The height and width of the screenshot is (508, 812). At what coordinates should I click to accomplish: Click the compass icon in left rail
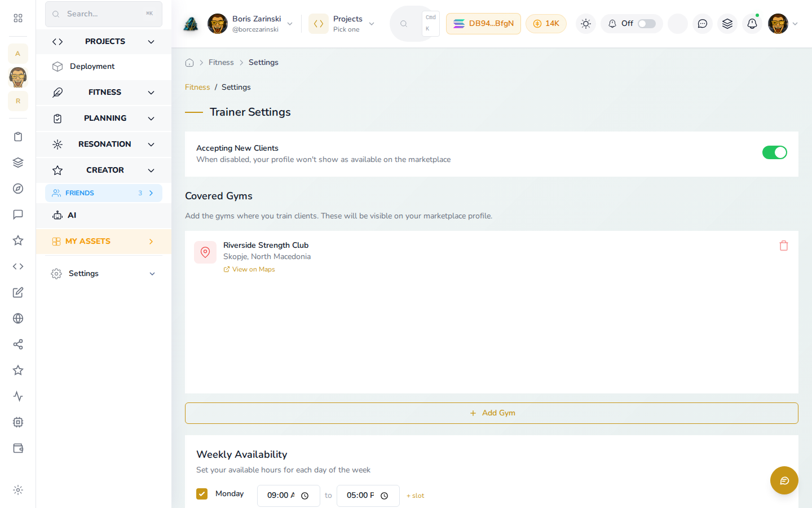[18, 189]
